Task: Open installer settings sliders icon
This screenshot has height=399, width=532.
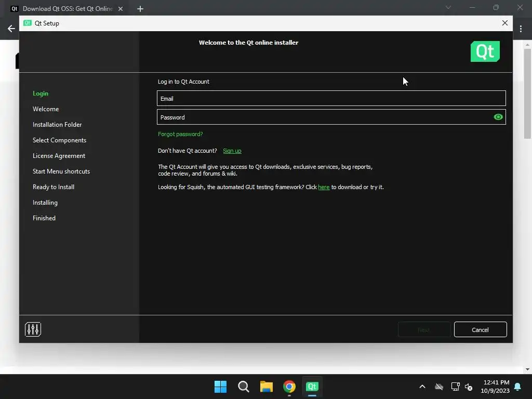Action: 33,329
